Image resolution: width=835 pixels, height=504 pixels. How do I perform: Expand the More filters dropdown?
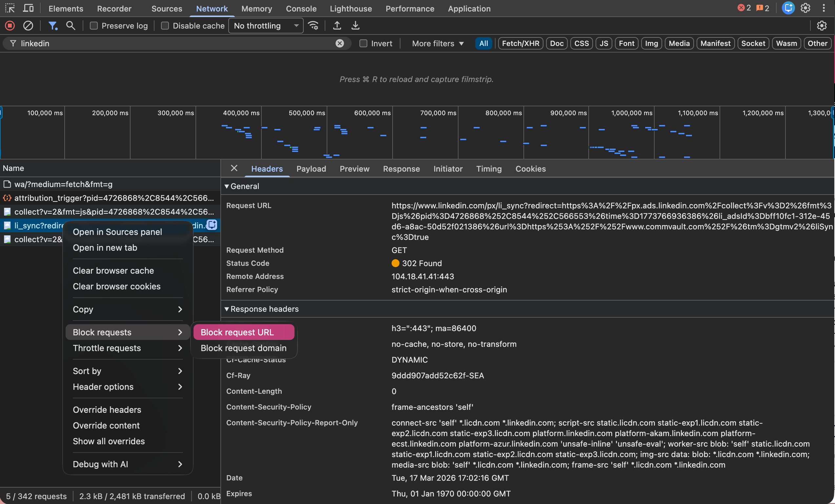point(438,43)
